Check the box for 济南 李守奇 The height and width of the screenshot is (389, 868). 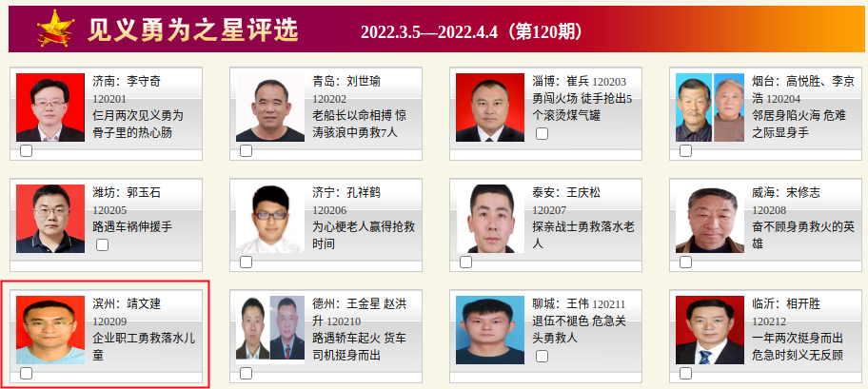point(26,150)
